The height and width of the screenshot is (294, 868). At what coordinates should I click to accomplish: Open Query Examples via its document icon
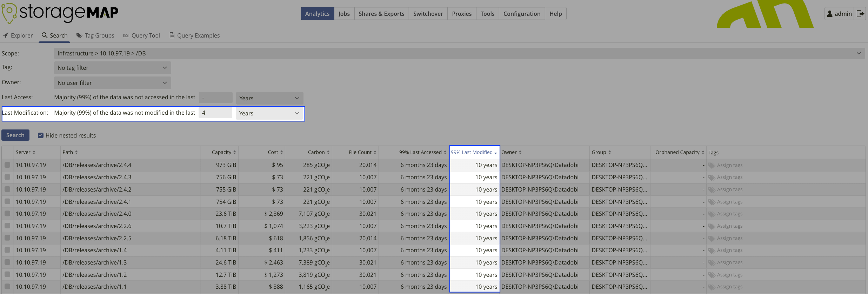pyautogui.click(x=172, y=35)
